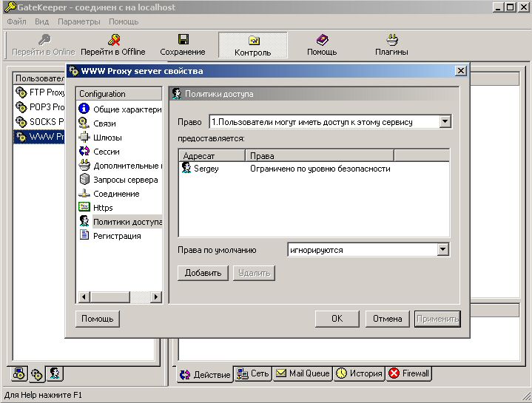Viewport: 532px width, 403px height.
Task: Click Права column header
Action: [319, 156]
